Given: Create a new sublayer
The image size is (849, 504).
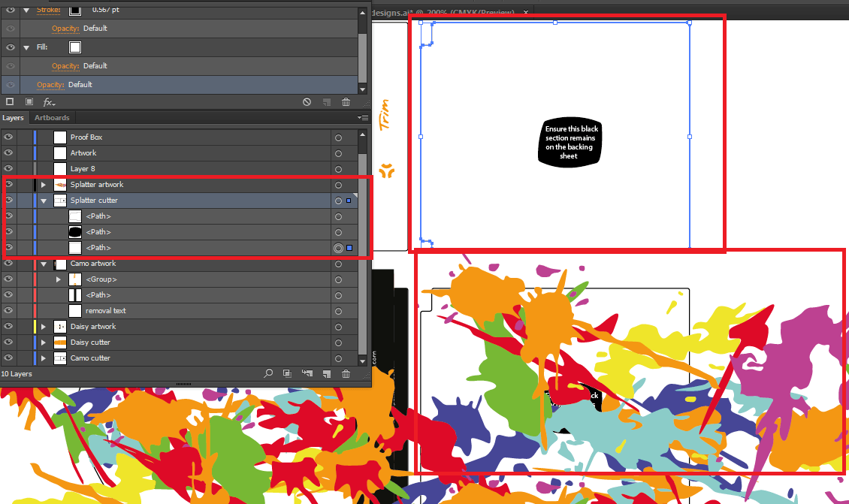Looking at the screenshot, I should [x=307, y=373].
